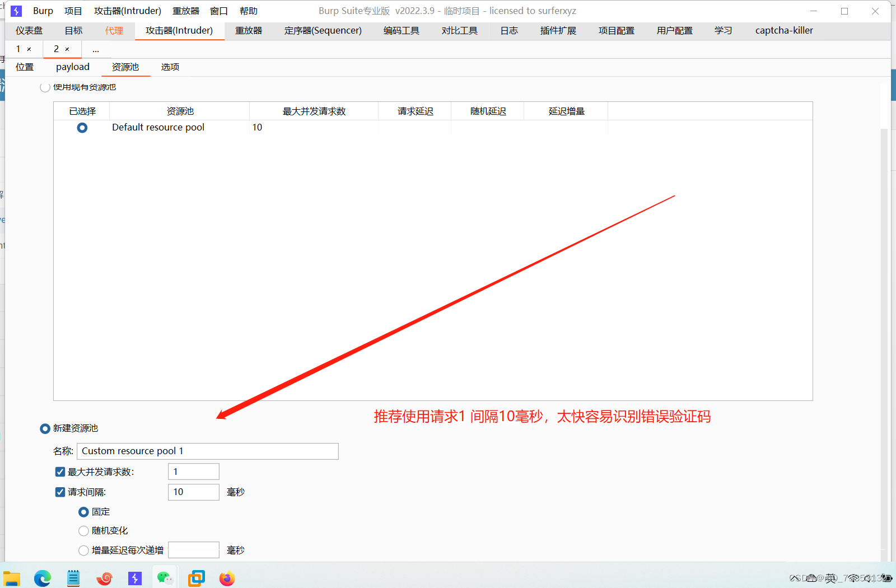Screen dimensions: 896x588
Task: Switch to the 资源池 sub-tab
Action: tap(125, 67)
